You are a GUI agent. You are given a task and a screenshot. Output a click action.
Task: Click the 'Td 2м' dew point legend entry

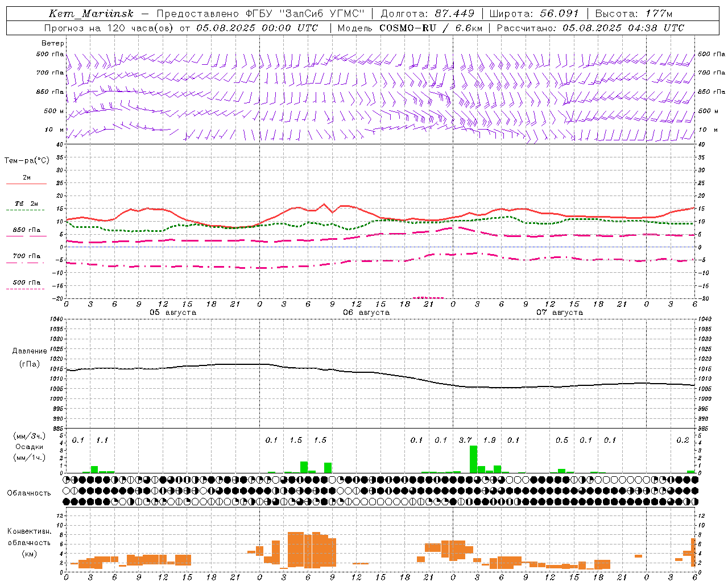27,203
